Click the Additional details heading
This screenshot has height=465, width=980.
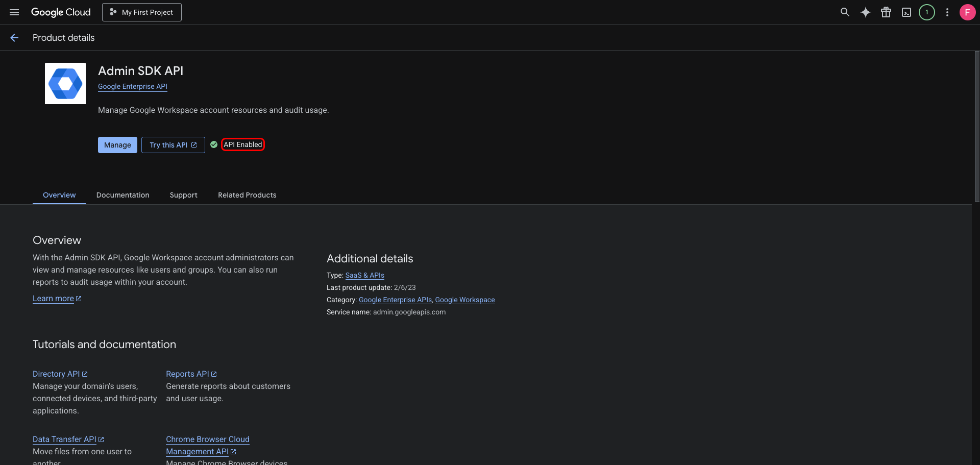pos(370,259)
